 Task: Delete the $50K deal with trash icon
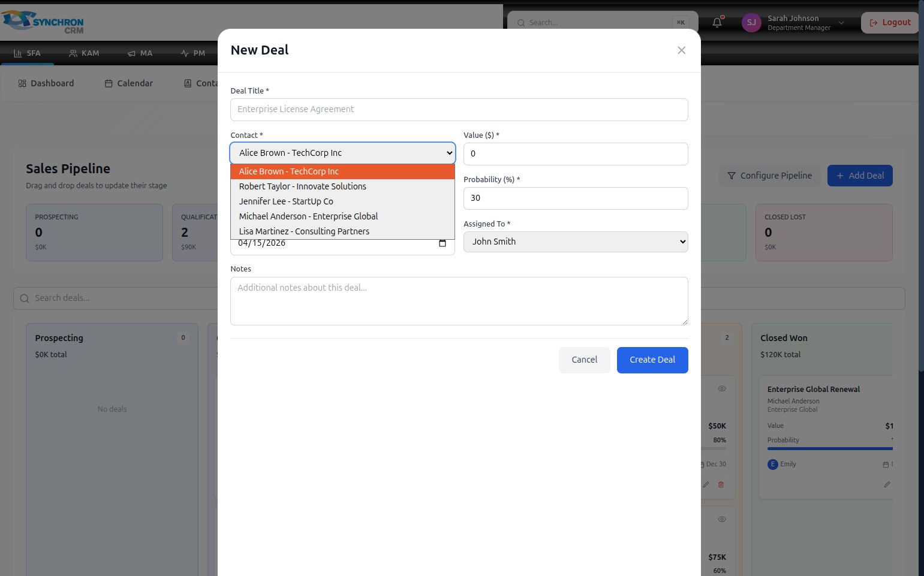721,484
